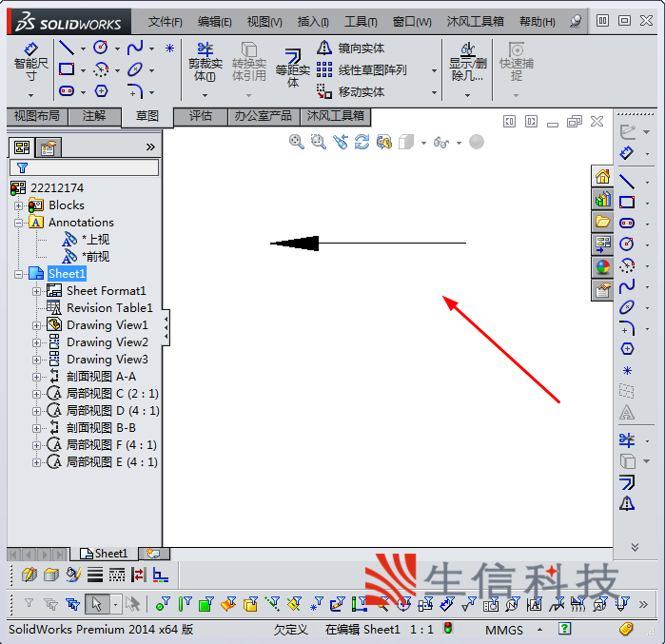Open the Line tool dropdown arrow in ribbon

83,49
